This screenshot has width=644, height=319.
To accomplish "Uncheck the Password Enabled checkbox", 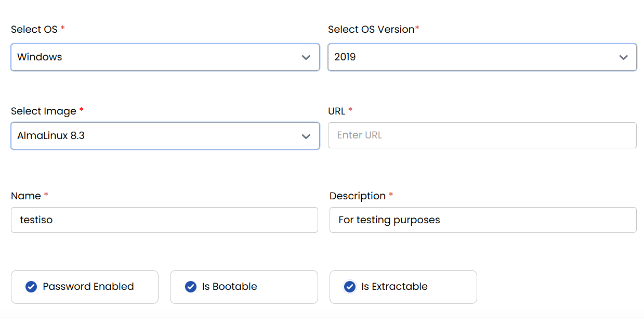I will pos(31,287).
